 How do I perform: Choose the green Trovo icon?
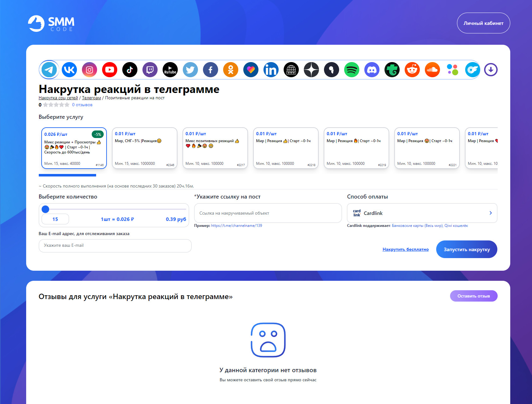point(392,70)
